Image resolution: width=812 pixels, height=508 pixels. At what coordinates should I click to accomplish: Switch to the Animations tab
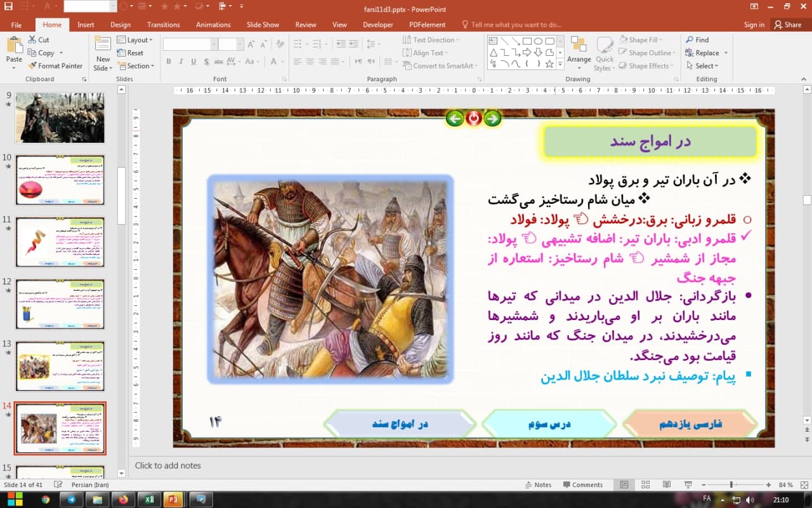[213, 25]
